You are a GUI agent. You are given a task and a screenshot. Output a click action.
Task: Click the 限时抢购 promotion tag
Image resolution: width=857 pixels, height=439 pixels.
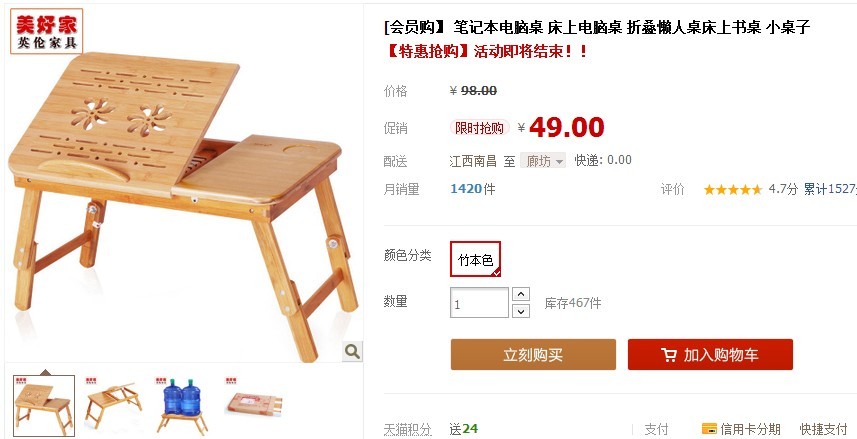pyautogui.click(x=479, y=128)
